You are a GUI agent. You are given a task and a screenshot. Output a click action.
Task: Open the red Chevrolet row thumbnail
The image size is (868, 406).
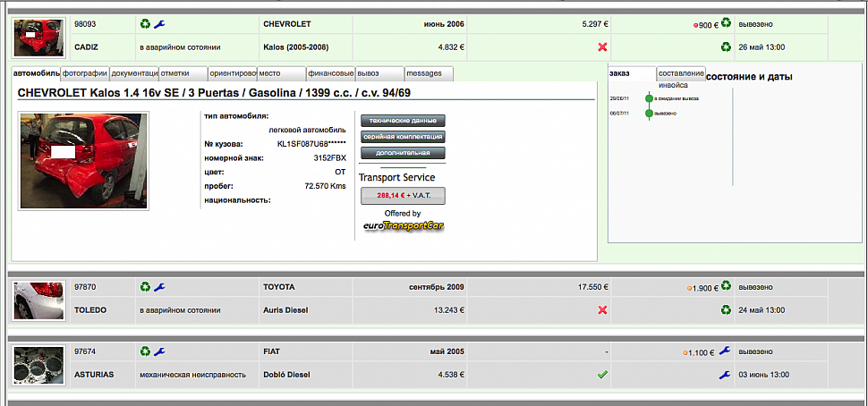tap(38, 38)
